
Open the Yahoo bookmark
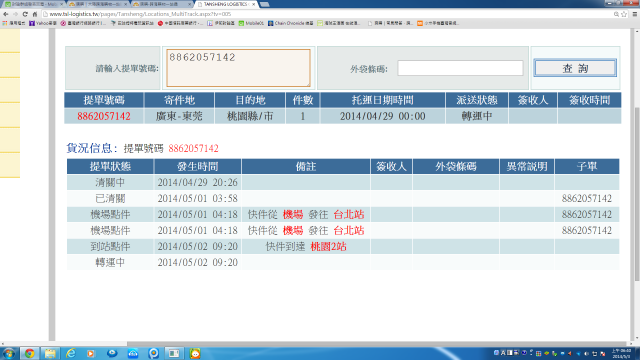click(43, 23)
